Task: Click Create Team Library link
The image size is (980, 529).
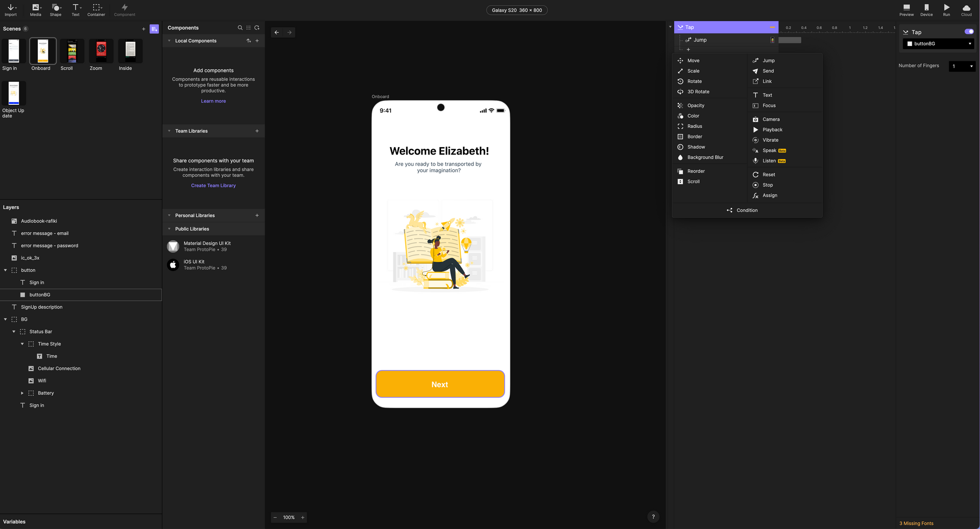Action: tap(213, 186)
